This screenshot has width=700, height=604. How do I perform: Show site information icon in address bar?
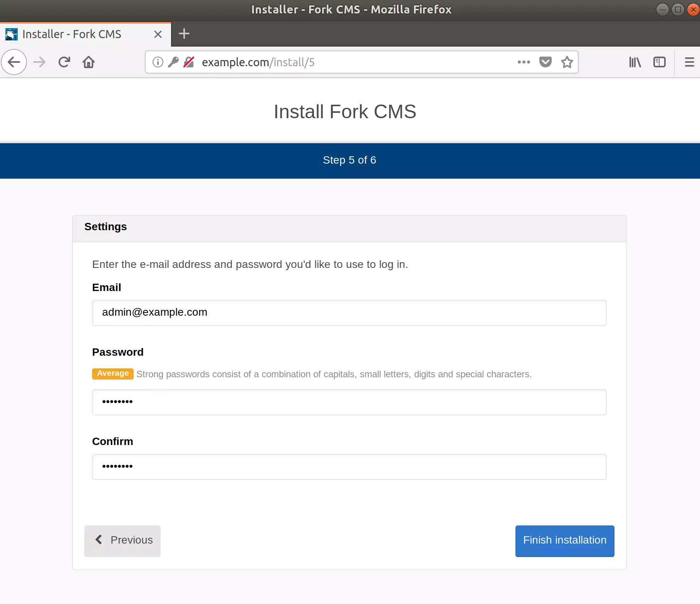(158, 62)
